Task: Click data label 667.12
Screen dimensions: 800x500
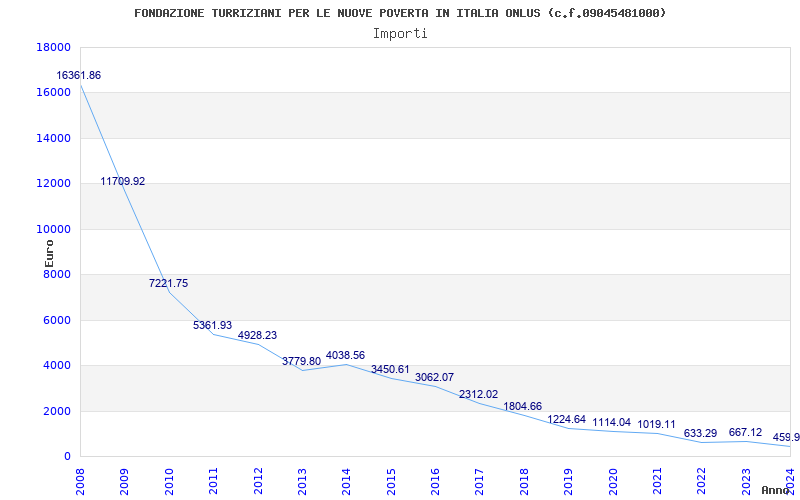Action: [x=745, y=433]
